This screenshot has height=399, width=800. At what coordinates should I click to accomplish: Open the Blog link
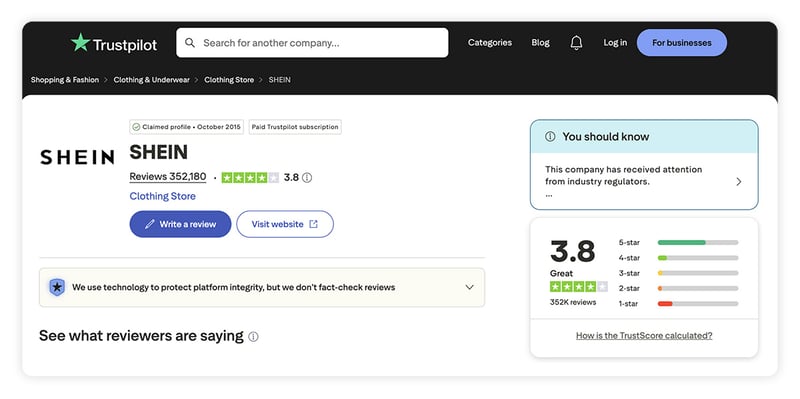pos(540,43)
